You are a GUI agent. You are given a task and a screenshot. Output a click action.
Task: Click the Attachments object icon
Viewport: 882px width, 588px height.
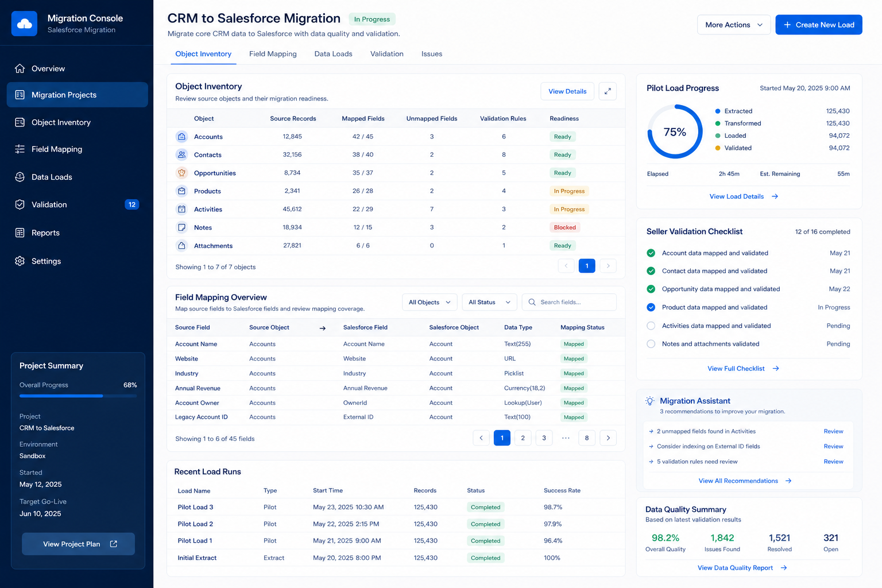click(x=181, y=246)
